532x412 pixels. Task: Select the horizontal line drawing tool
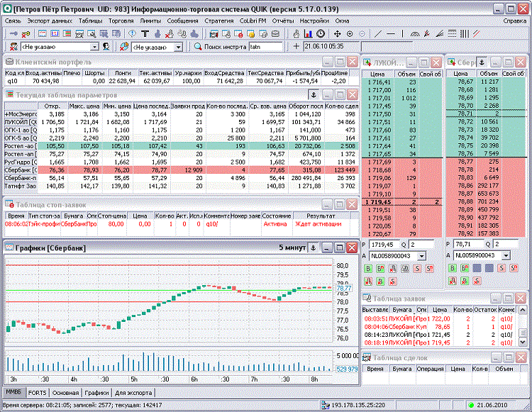pyautogui.click(x=391, y=33)
